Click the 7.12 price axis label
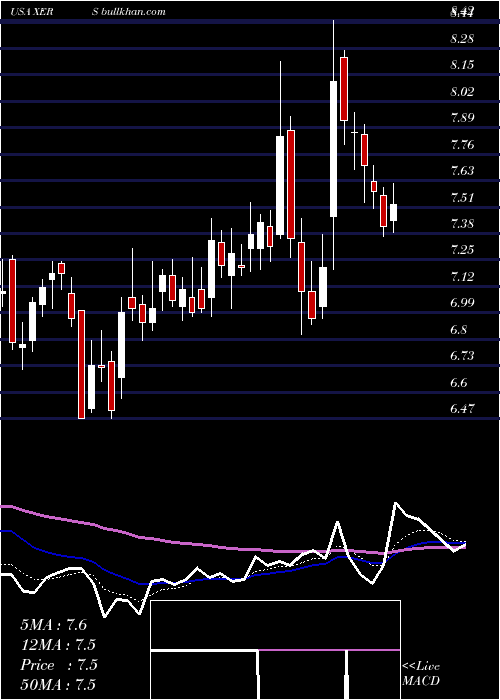500x700 pixels. pyautogui.click(x=462, y=277)
